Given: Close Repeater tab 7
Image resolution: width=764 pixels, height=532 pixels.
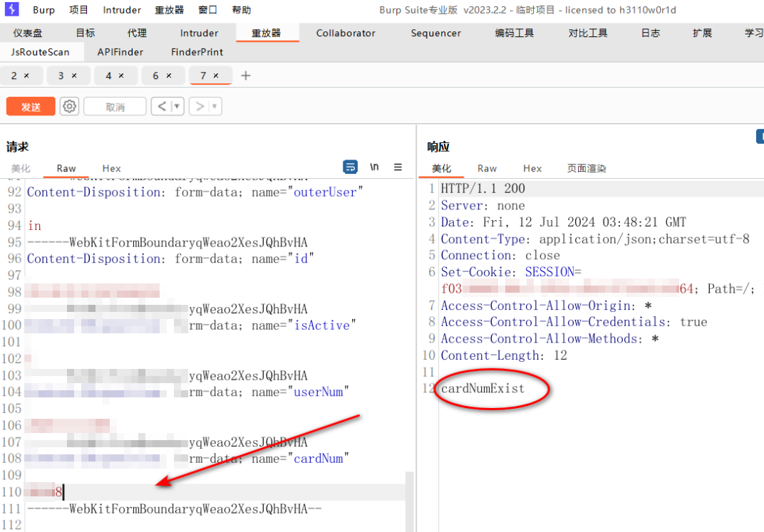Looking at the screenshot, I should pos(216,75).
